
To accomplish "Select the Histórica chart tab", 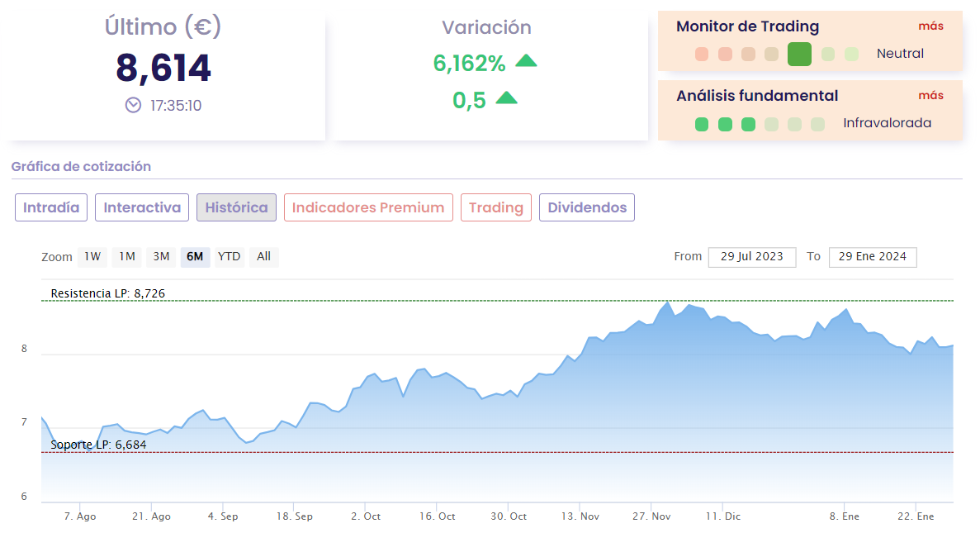I will click(x=236, y=207).
